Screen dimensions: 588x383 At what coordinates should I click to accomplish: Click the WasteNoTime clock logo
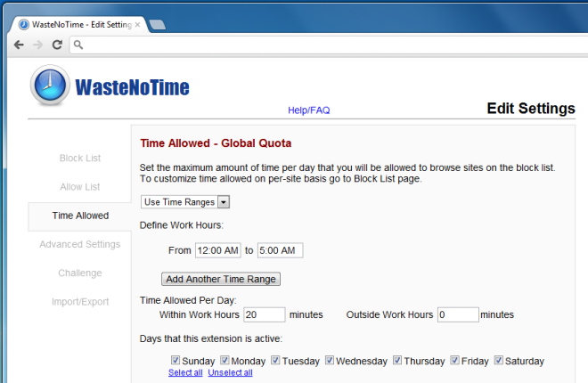(x=50, y=86)
